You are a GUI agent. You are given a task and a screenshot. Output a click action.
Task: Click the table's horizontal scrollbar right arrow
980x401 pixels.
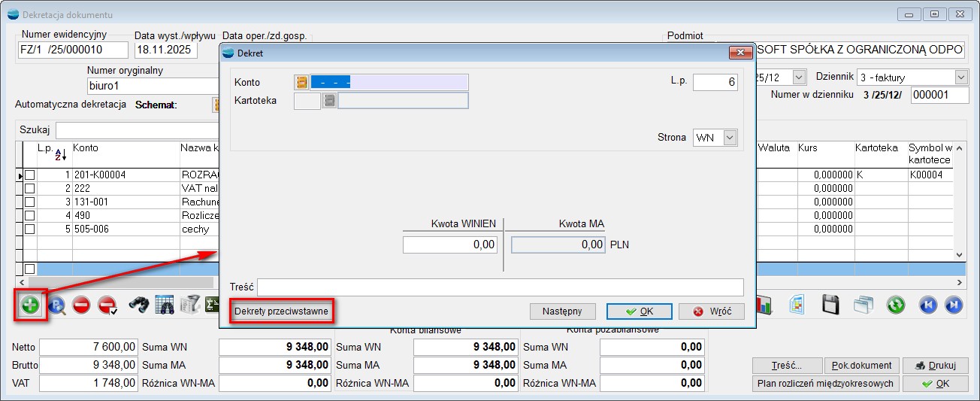click(x=960, y=282)
